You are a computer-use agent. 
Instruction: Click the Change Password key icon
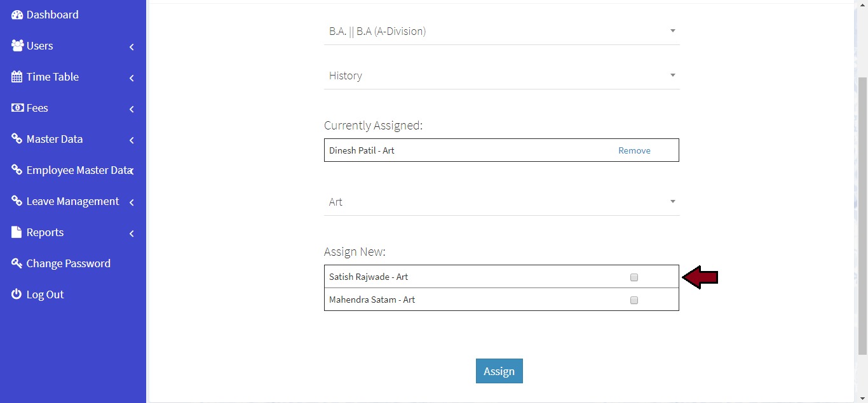click(17, 263)
